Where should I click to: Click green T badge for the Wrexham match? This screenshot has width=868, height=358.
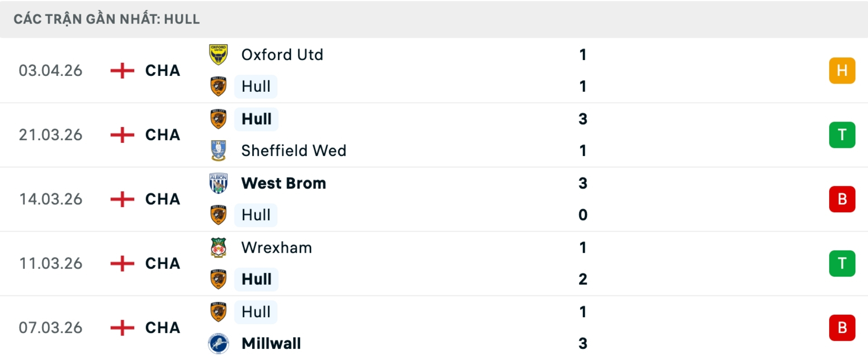(842, 263)
